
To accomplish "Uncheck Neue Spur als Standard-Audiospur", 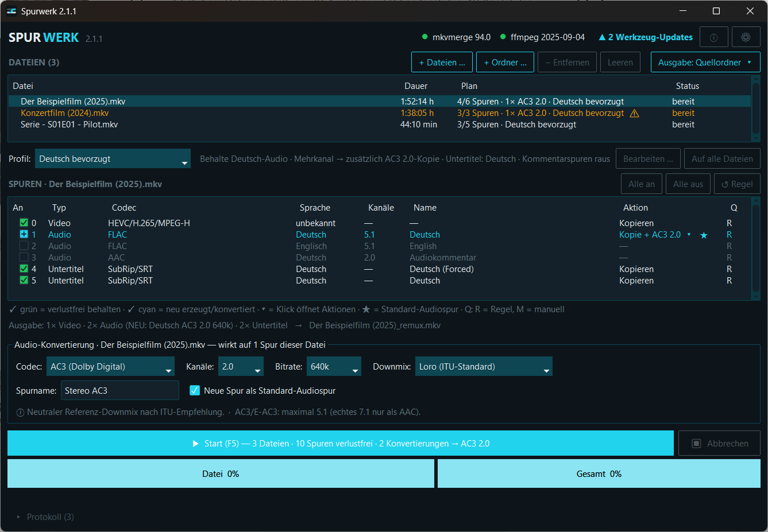I will (195, 390).
